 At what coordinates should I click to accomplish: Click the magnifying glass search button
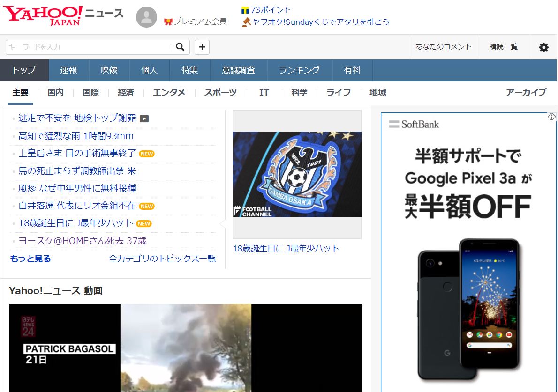tap(180, 47)
